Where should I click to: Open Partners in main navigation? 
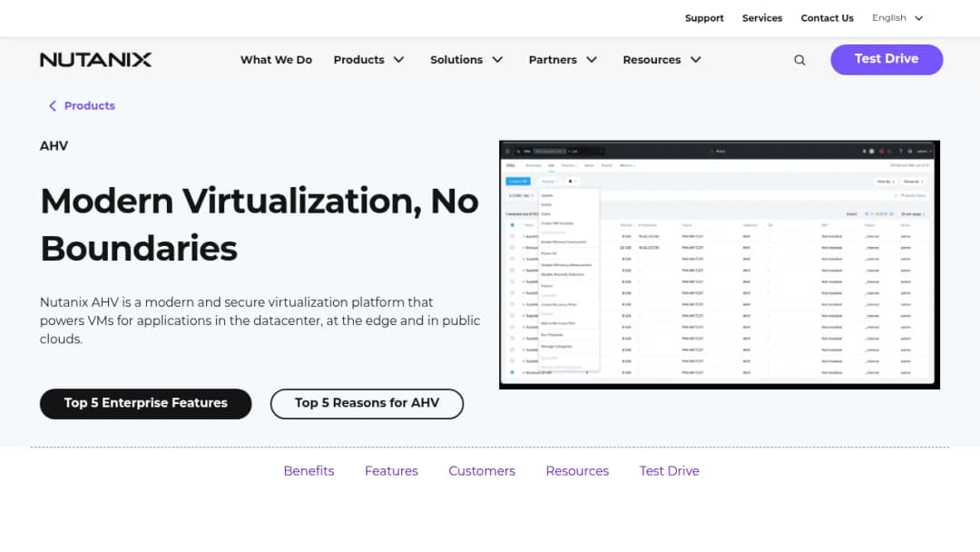[x=553, y=60]
